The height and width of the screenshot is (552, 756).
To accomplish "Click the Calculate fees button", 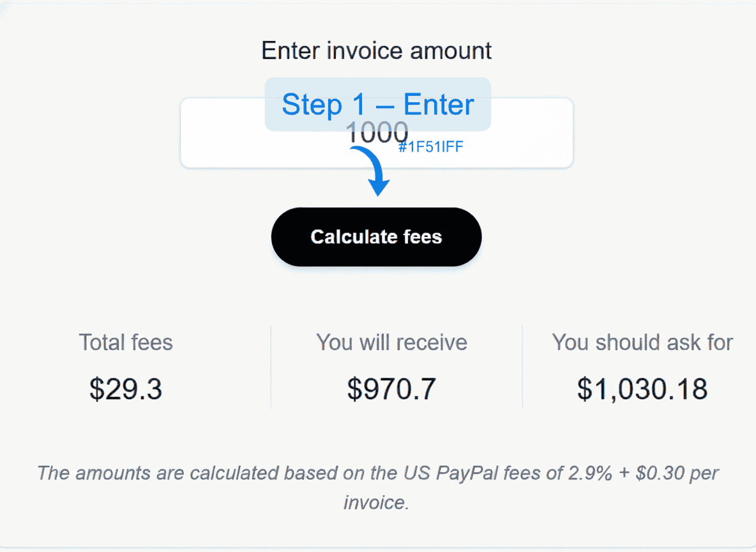I will pyautogui.click(x=376, y=237).
